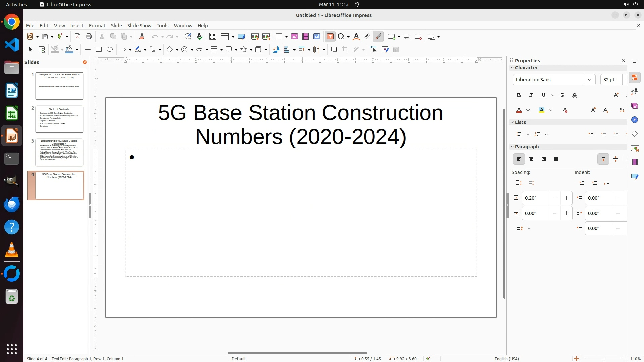Select the Ellipse drawing tool
Screen dimensions: 644x362
coord(110,50)
